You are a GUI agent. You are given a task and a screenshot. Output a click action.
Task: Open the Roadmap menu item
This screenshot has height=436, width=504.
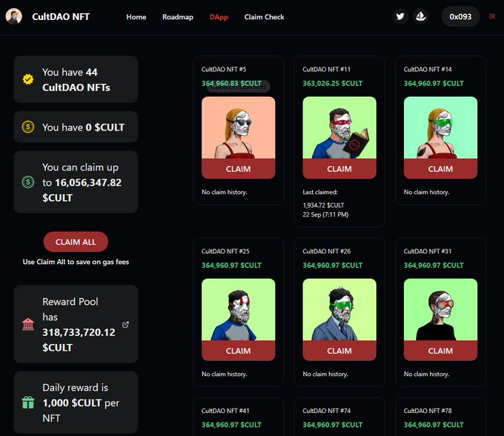pos(178,17)
